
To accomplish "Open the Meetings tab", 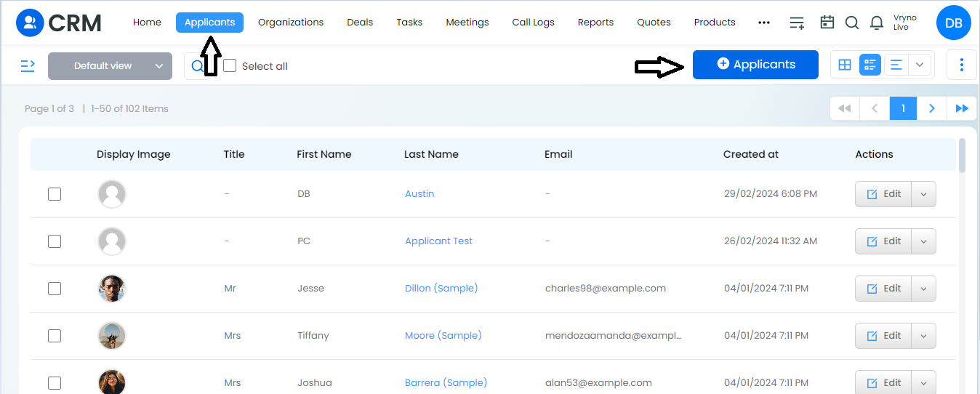I will 467,23.
